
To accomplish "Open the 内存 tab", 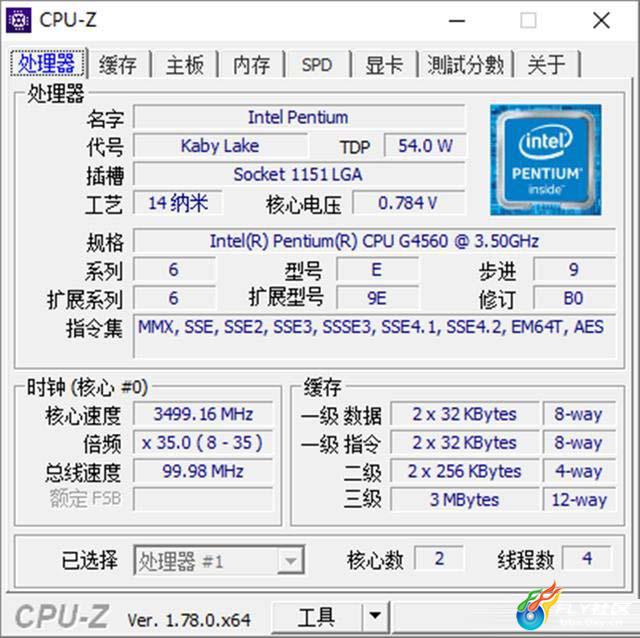I will 251,65.
